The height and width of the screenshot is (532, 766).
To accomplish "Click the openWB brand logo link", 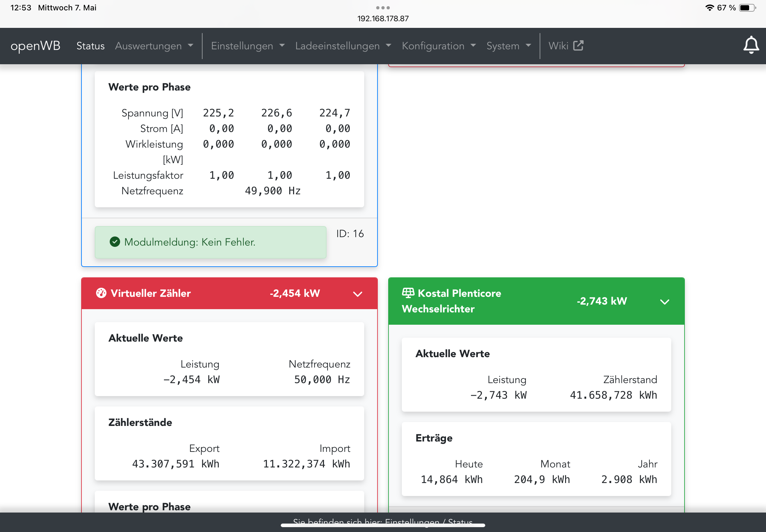I will [x=35, y=46].
